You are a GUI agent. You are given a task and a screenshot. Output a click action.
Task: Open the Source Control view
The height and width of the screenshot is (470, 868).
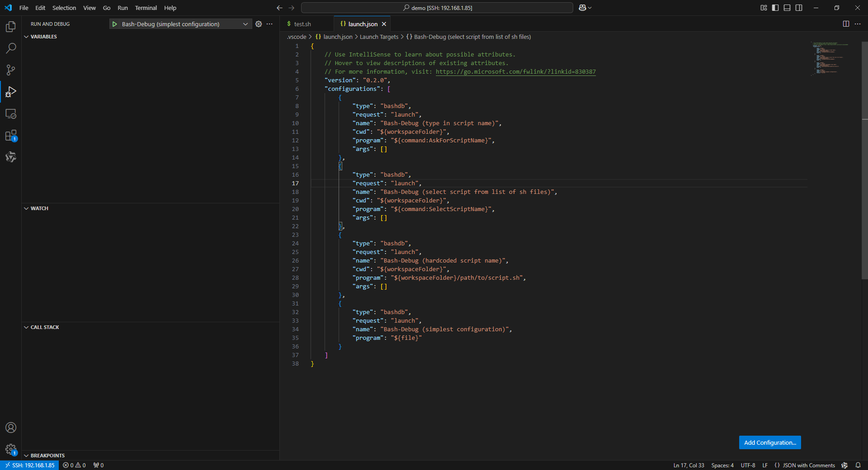click(x=11, y=70)
